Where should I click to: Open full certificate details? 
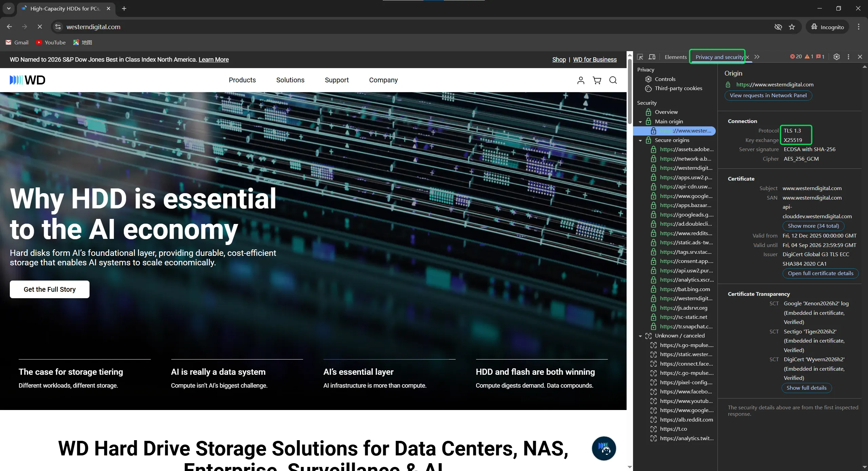pyautogui.click(x=821, y=273)
